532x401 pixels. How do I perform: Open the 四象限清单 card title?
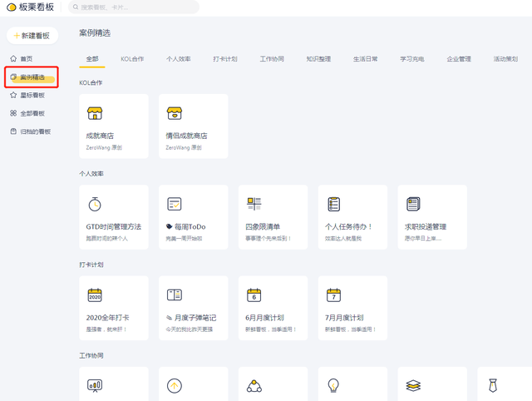[x=263, y=227]
